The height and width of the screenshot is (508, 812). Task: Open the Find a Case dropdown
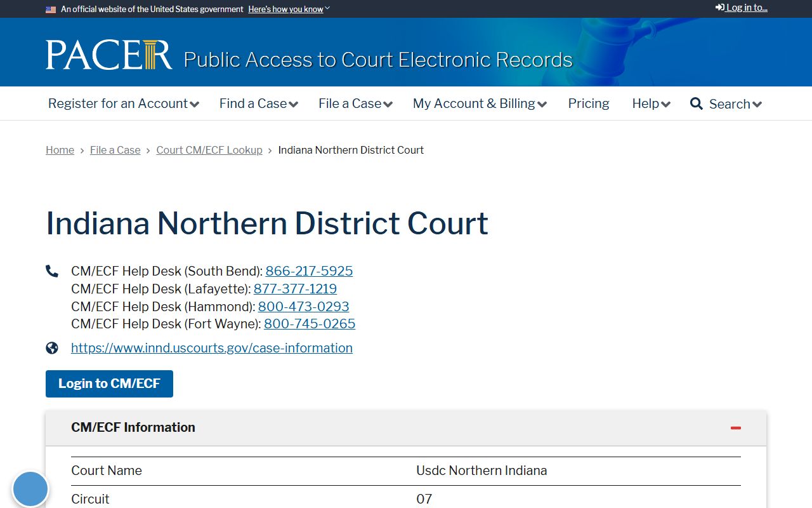pyautogui.click(x=259, y=104)
